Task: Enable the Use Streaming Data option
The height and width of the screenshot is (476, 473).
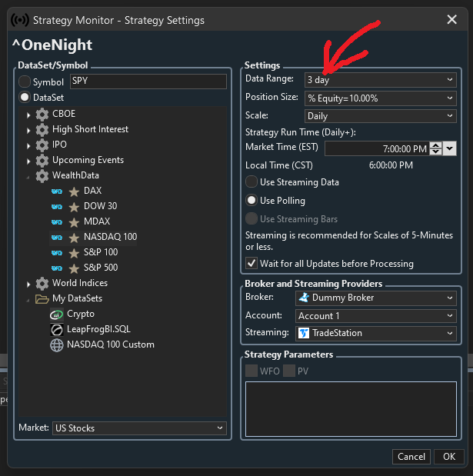Action: (251, 182)
